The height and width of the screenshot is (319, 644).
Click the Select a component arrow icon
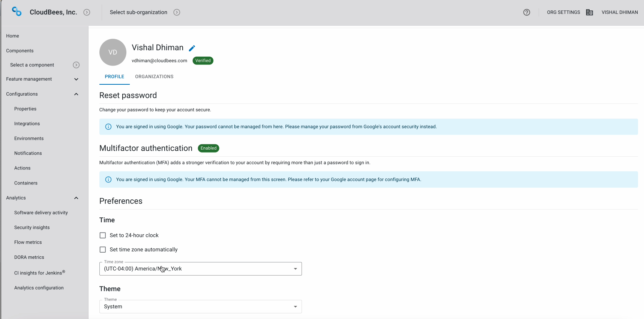pos(76,65)
